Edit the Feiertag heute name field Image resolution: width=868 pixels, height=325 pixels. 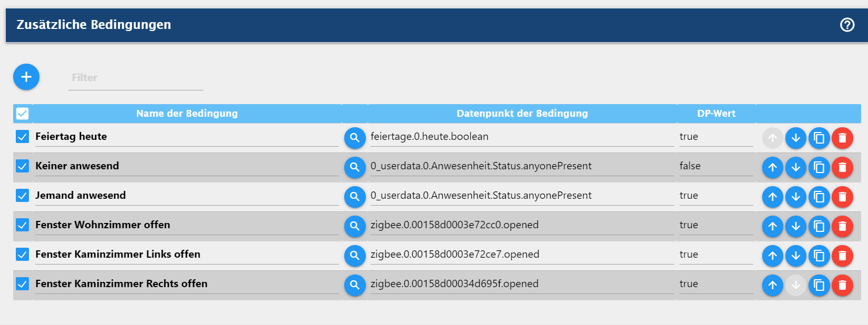point(186,137)
